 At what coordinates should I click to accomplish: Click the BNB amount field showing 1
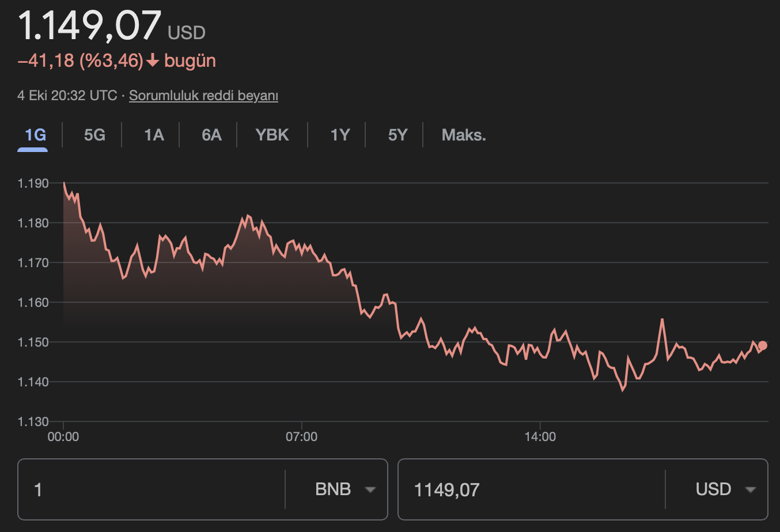coord(151,489)
